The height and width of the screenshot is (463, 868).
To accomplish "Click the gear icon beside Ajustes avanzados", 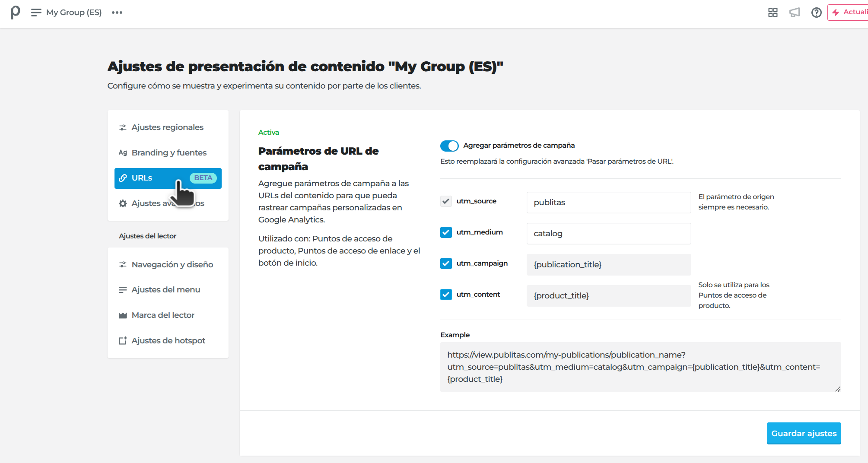I will click(123, 203).
